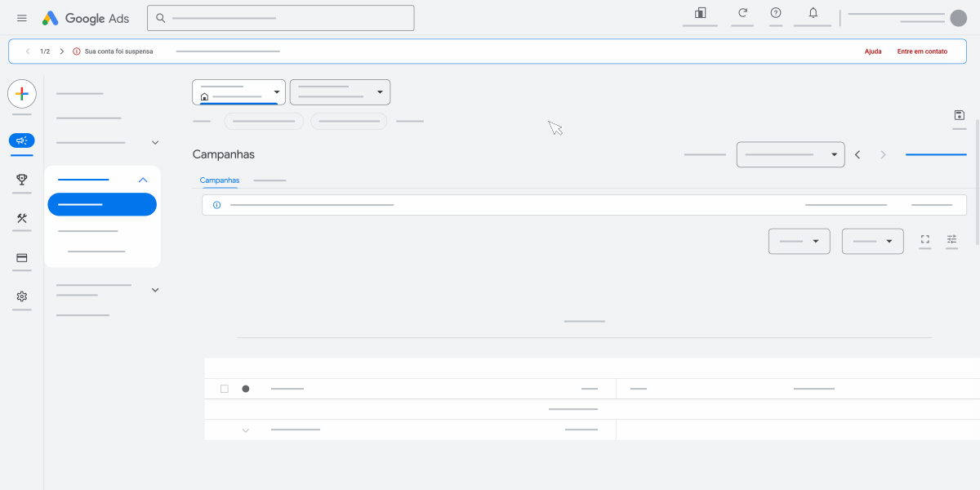Click the status circle in the table row
Image resolution: width=980 pixels, height=490 pixels.
tap(246, 388)
